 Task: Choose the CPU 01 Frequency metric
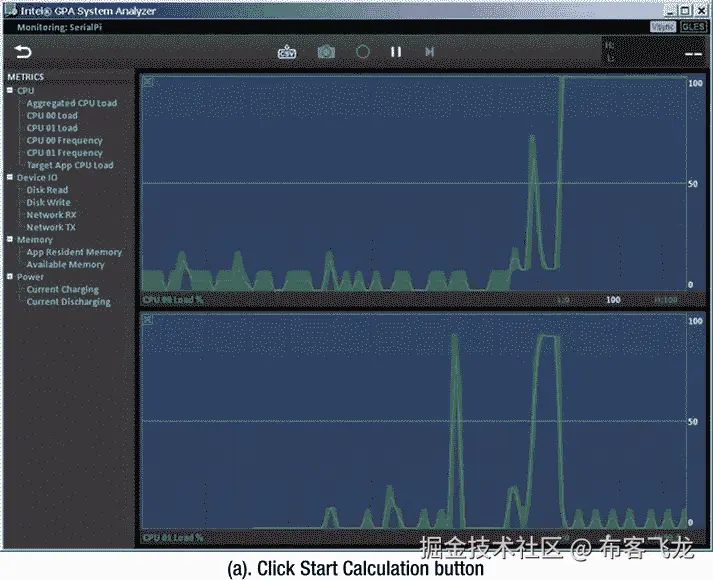point(64,153)
